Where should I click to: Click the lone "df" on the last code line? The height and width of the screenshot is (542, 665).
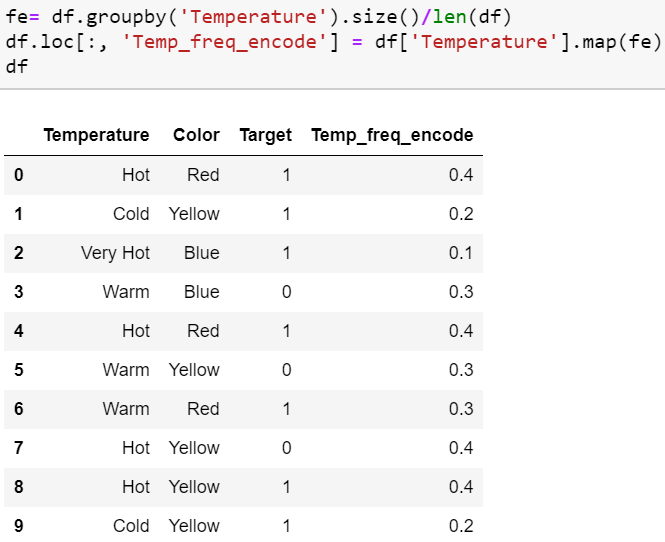[17, 67]
